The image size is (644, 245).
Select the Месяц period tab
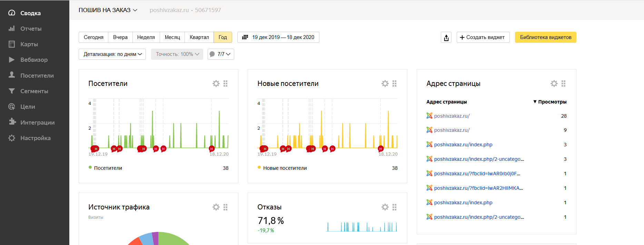point(172,37)
